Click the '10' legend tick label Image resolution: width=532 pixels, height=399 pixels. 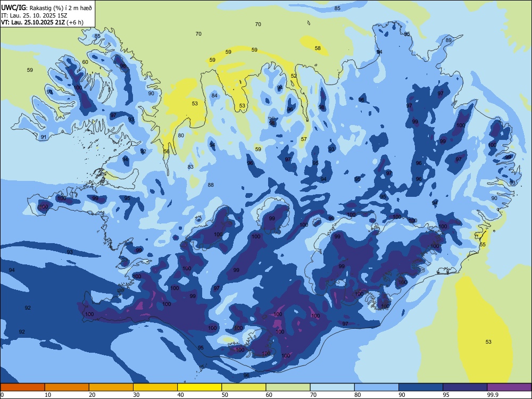coord(48,395)
